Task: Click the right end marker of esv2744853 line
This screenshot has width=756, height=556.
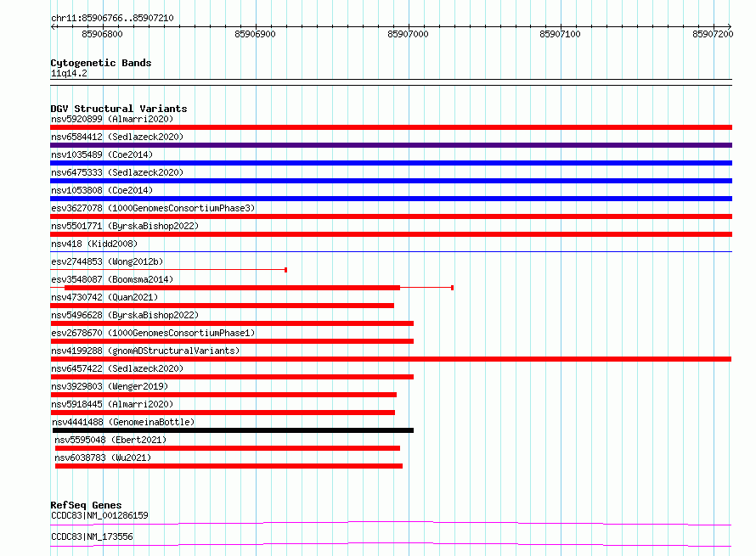Action: click(286, 270)
